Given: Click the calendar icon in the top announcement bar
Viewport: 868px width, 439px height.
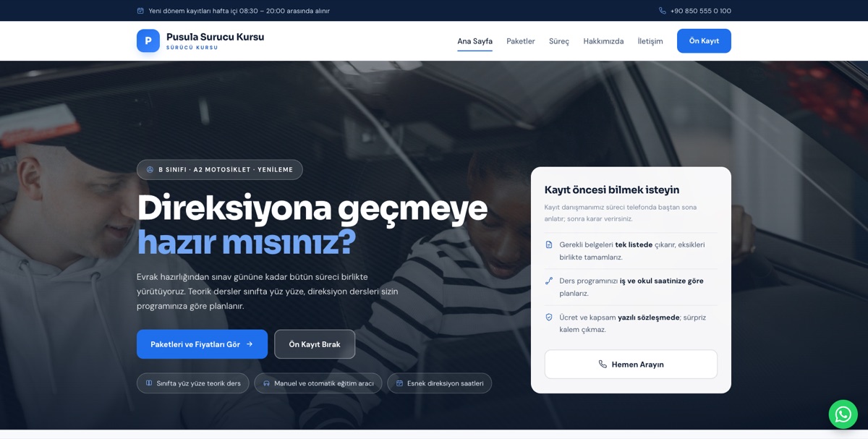Looking at the screenshot, I should point(140,11).
